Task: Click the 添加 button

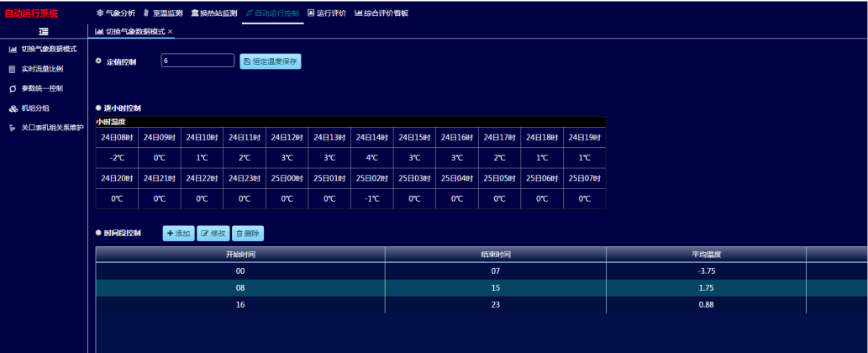Action: click(x=178, y=233)
